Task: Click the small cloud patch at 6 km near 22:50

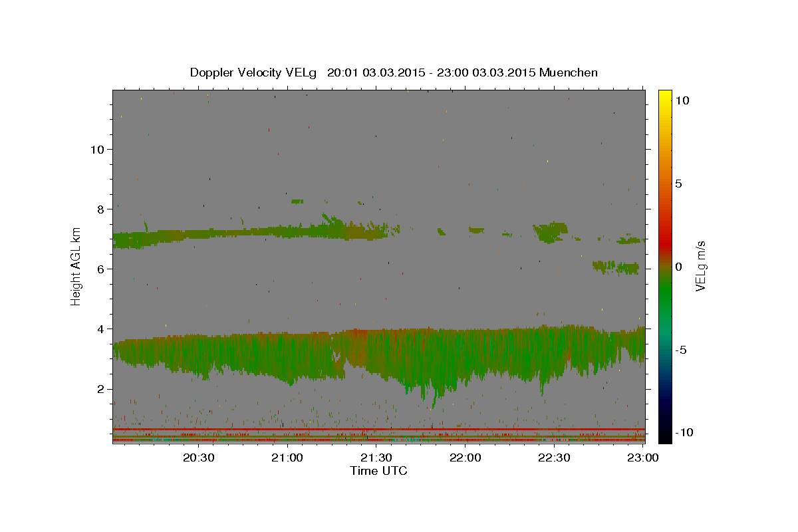Action: coord(616,267)
